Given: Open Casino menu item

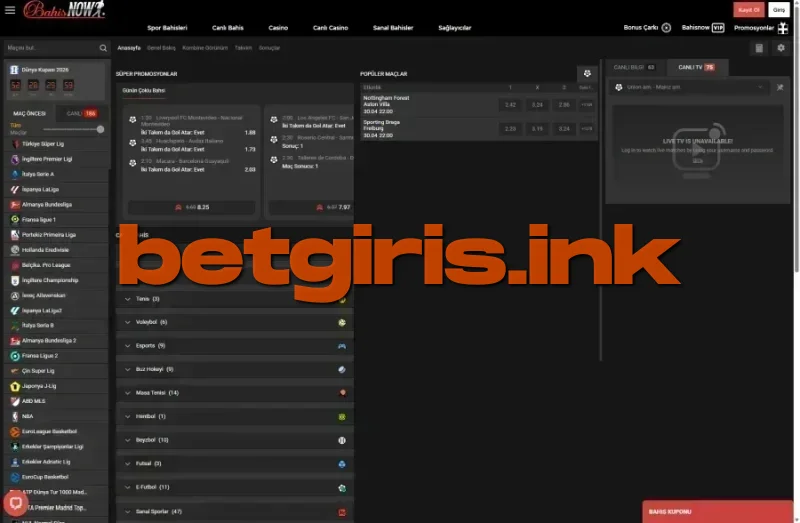Looking at the screenshot, I should click(x=278, y=28).
